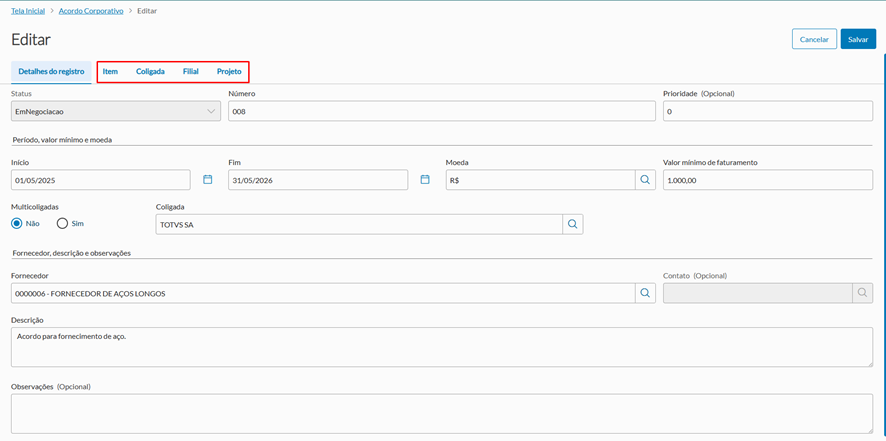The width and height of the screenshot is (886, 441).
Task: Go to the Filial tab
Action: tap(191, 72)
